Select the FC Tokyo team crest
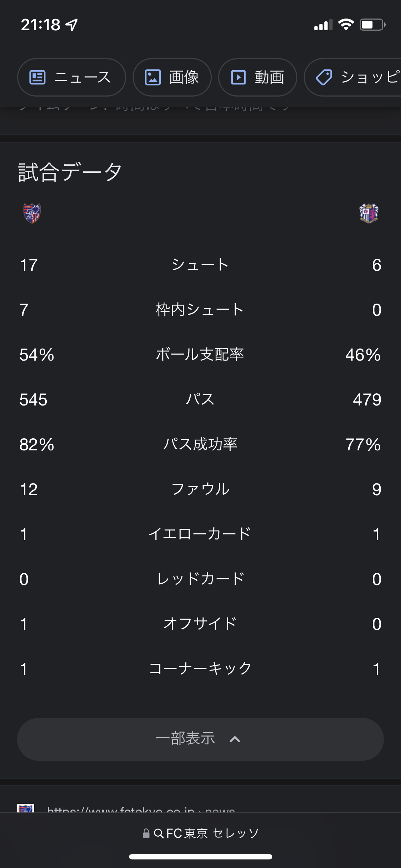Screen dimensions: 401x868 [x=32, y=213]
